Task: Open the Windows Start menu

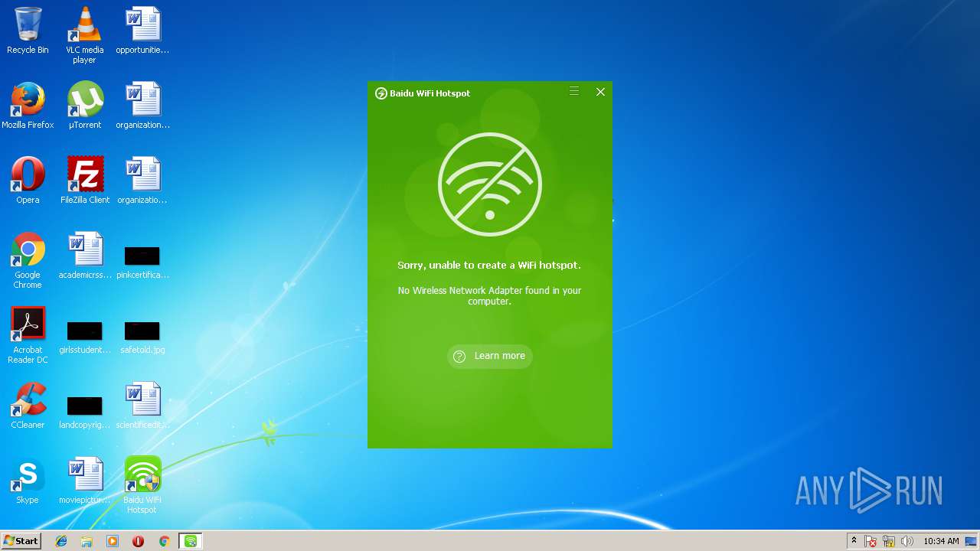Action: [x=21, y=541]
